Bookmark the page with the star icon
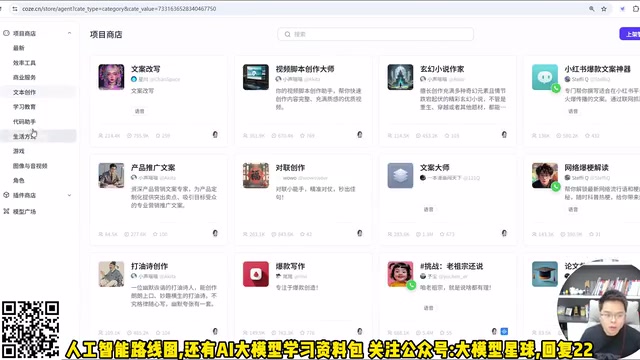Screen dimensions: 640x360 click(604, 9)
